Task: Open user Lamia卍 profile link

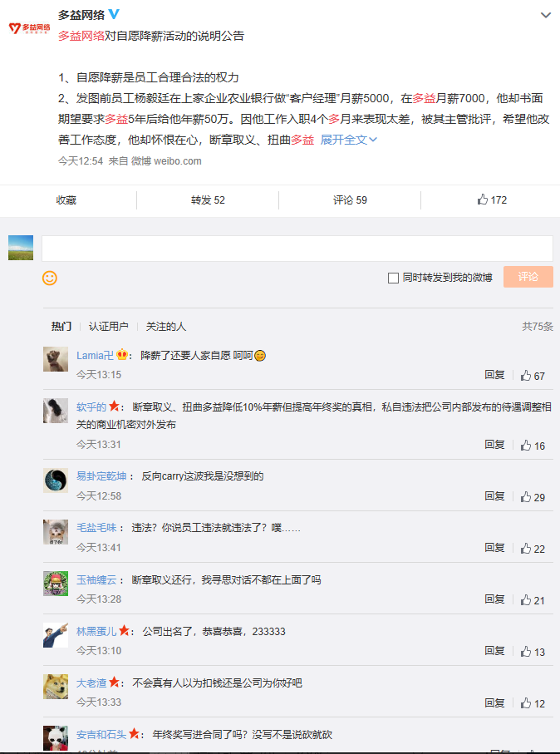Action: (x=96, y=355)
